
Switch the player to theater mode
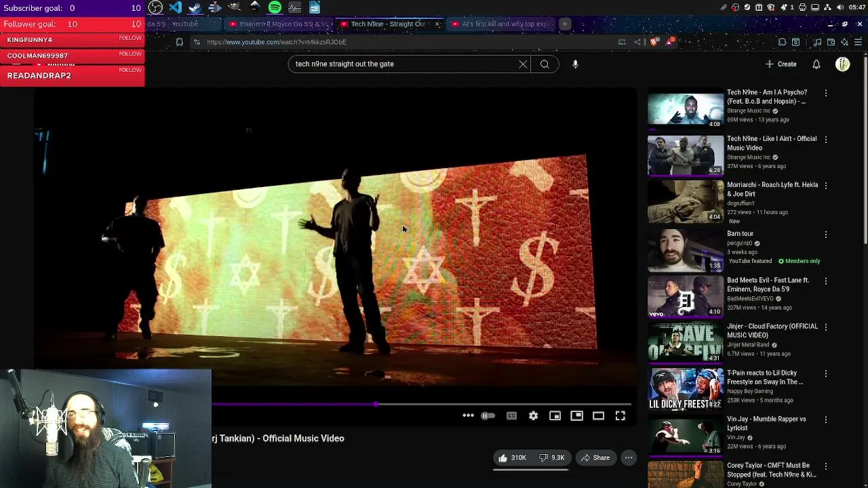point(598,415)
